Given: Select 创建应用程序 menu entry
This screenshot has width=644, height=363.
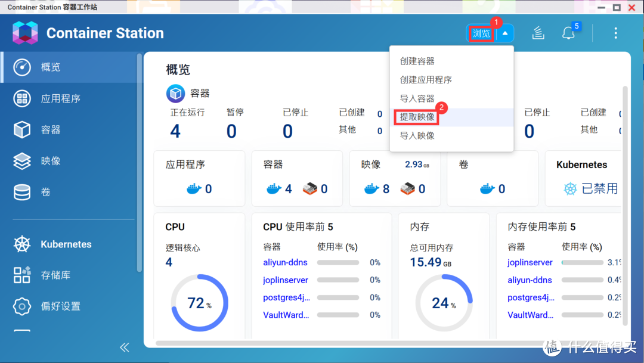Looking at the screenshot, I should point(451,80).
